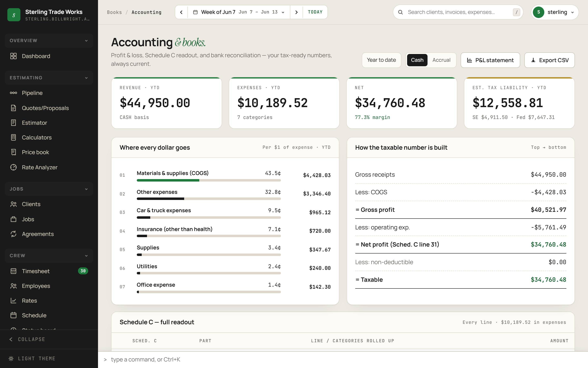Click the Rates chart icon
Screen dimensions: 588x368
click(13, 301)
